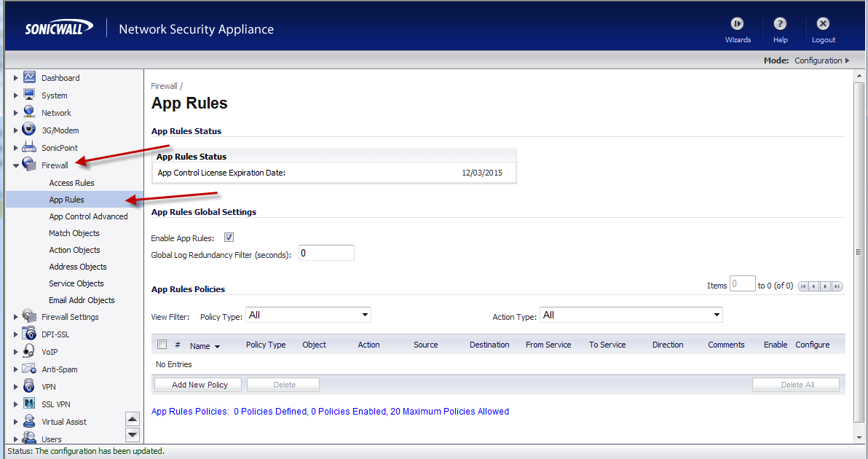Click the main page vertical scrollbar

click(859, 252)
